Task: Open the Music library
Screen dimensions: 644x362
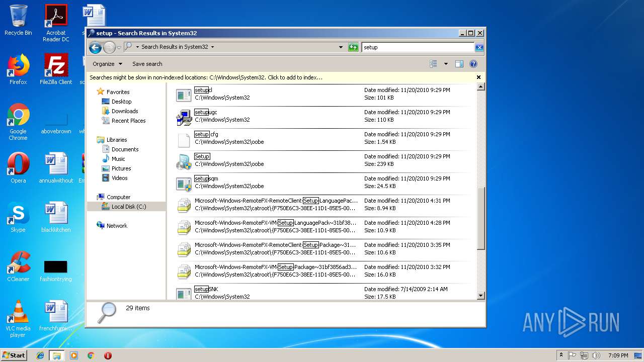Action: click(118, 159)
